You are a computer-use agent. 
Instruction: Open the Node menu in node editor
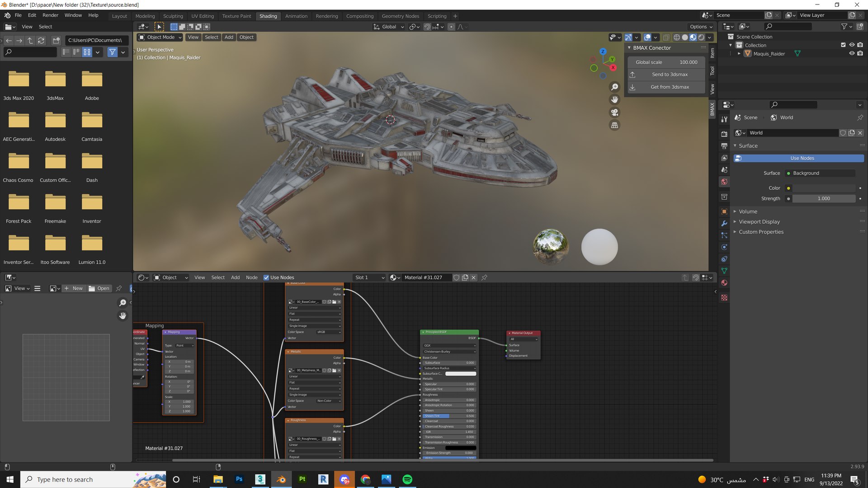(x=252, y=277)
